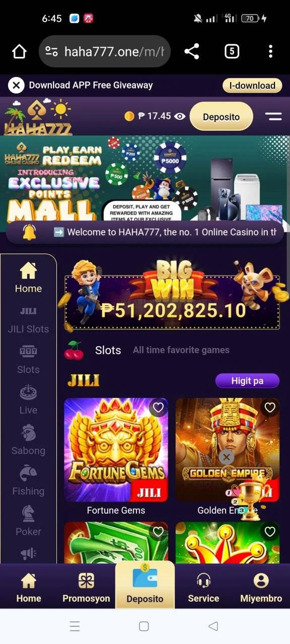The width and height of the screenshot is (290, 644).
Task: Toggle balance visibility eye icon
Action: pyautogui.click(x=180, y=116)
